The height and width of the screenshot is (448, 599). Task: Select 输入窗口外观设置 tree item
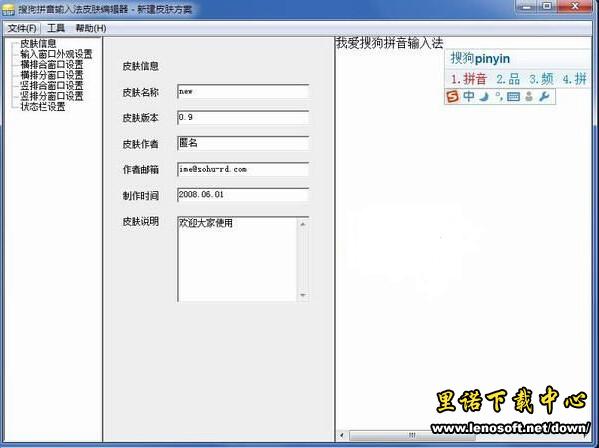[56, 54]
